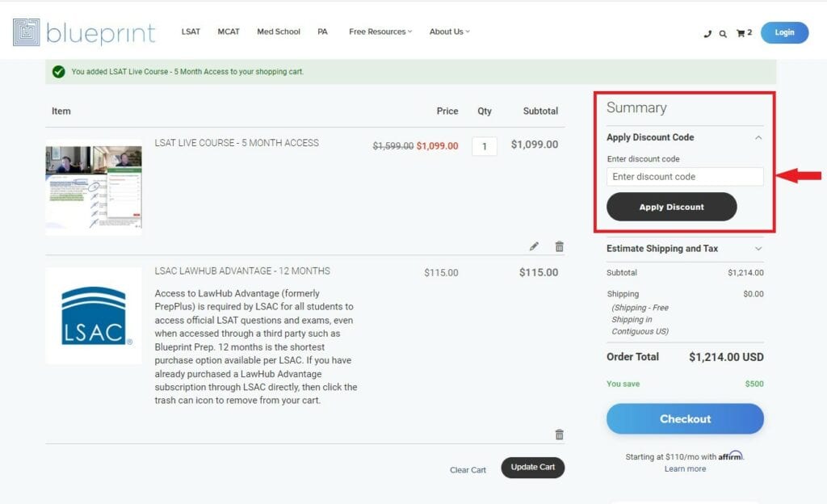Click the shopping cart icon showing 2 items

click(x=741, y=33)
